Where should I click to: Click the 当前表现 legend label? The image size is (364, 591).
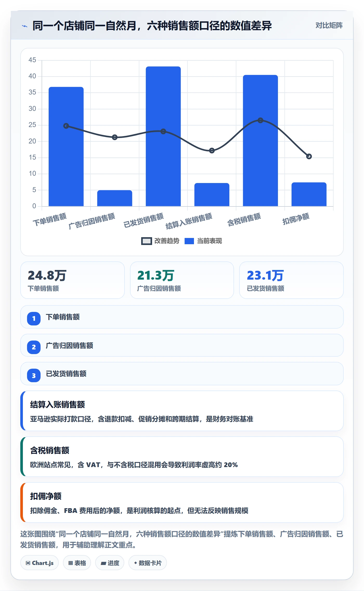(209, 241)
